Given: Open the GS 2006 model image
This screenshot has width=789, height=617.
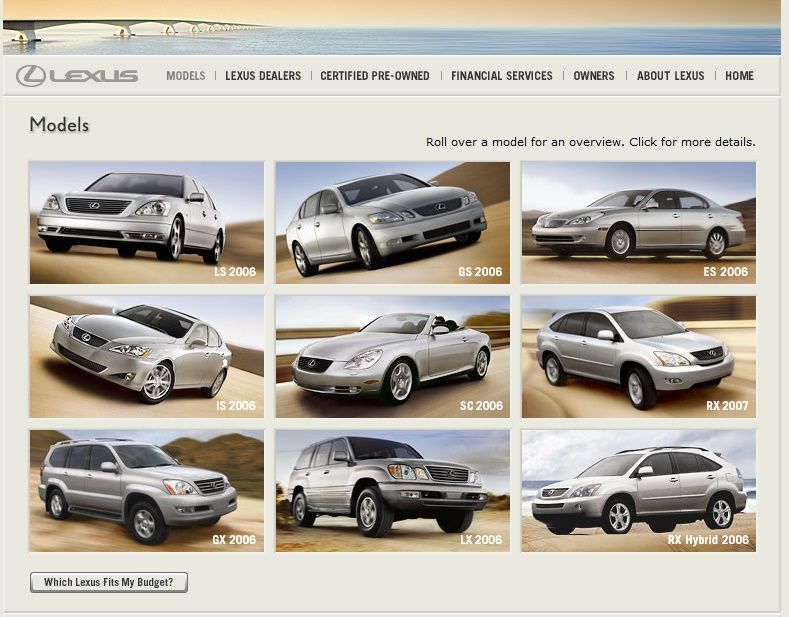Looking at the screenshot, I should (392, 222).
